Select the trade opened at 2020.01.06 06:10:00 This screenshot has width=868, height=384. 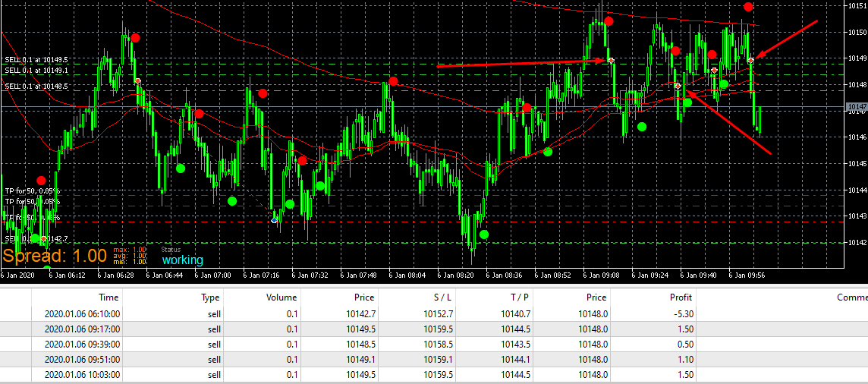(x=434, y=314)
